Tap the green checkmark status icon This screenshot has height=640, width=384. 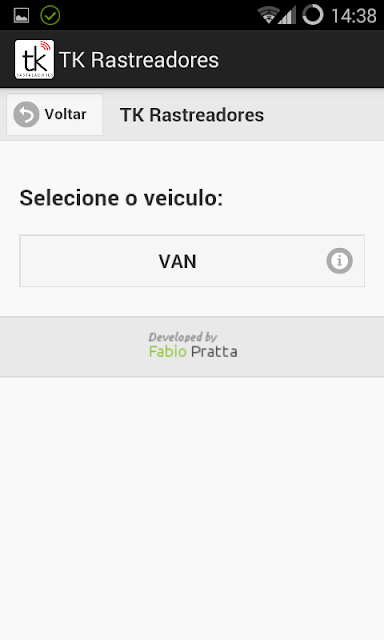pos(50,16)
